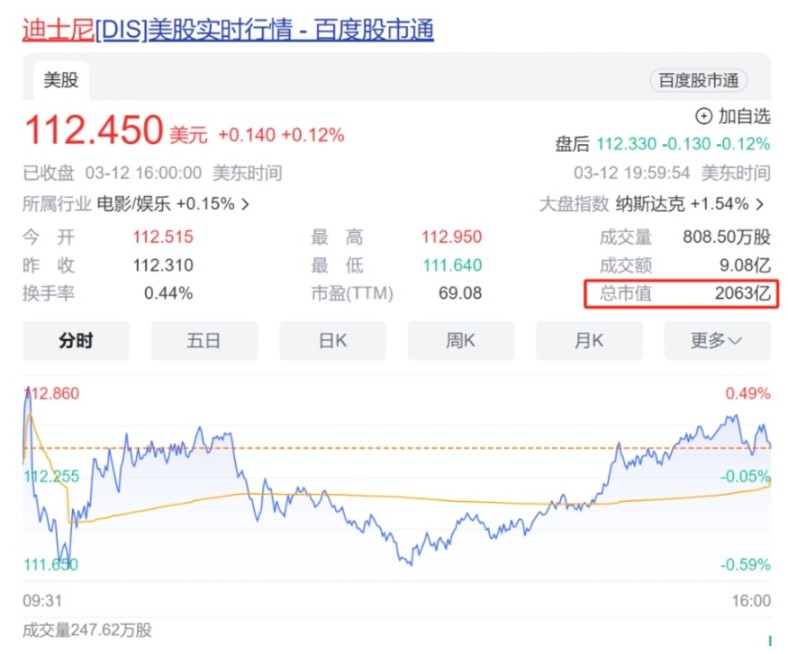Image resolution: width=788 pixels, height=654 pixels.
Task: Click the 已收盘 03-12 16:00:00 timestamp
Action: click(152, 173)
